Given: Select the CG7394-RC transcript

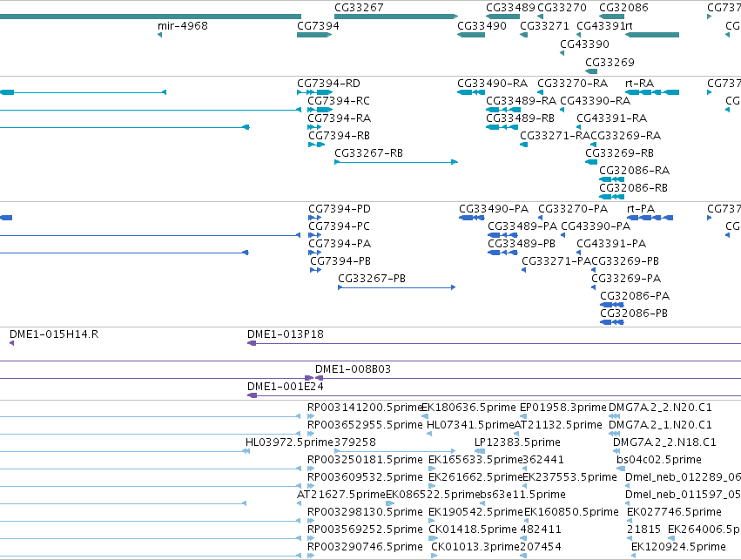Looking at the screenshot, I should [x=320, y=110].
